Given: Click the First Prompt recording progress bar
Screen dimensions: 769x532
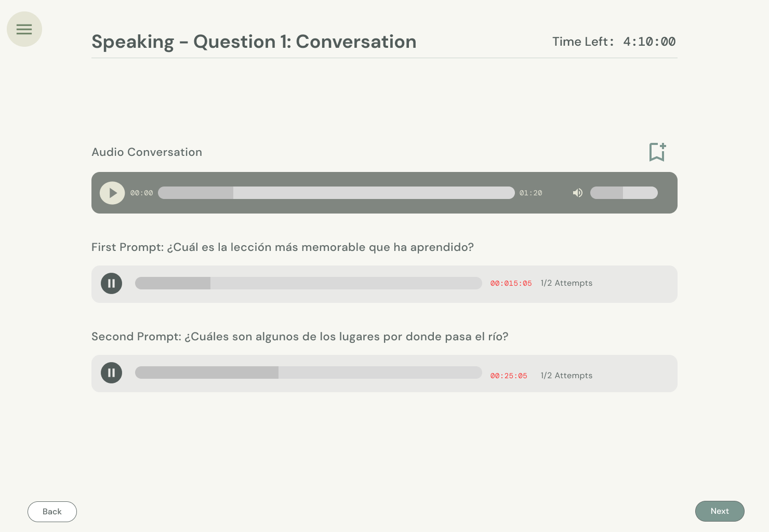Looking at the screenshot, I should pos(308,283).
